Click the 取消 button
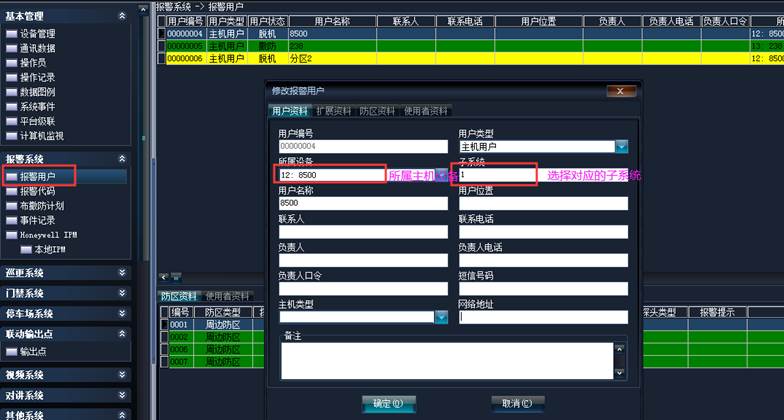Image resolution: width=784 pixels, height=420 pixels. coord(517,403)
